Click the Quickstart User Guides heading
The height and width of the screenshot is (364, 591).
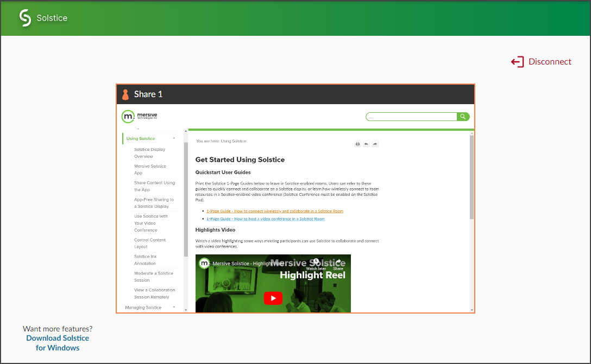point(223,173)
